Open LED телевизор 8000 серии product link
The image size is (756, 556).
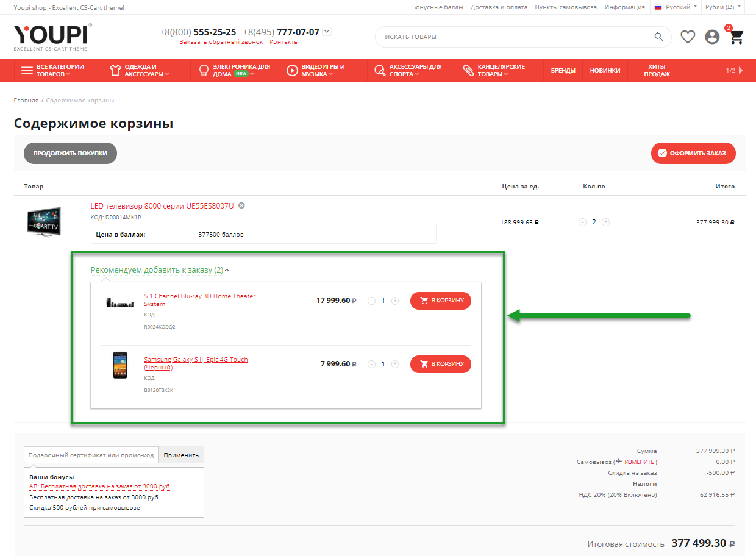point(162,206)
